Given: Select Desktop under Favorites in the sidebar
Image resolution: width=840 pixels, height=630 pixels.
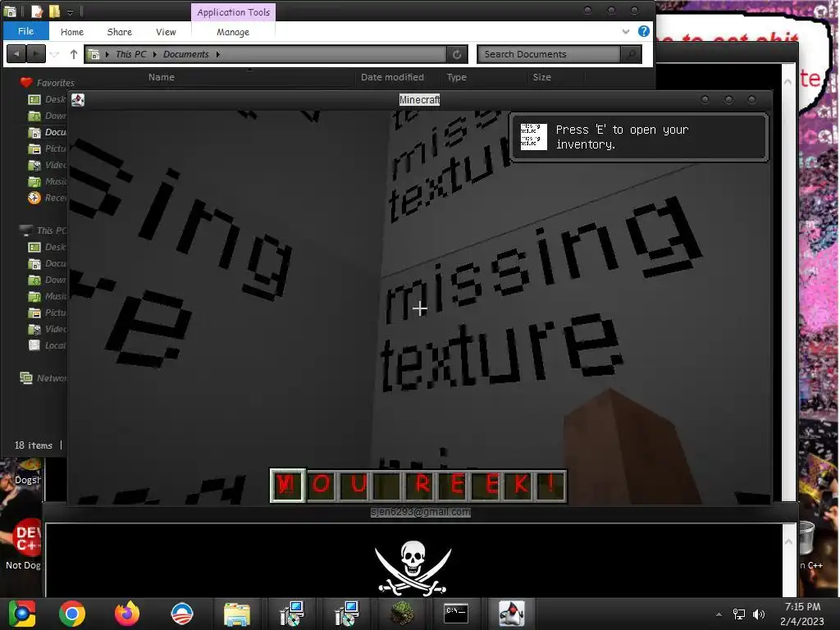Looking at the screenshot, I should coord(47,99).
